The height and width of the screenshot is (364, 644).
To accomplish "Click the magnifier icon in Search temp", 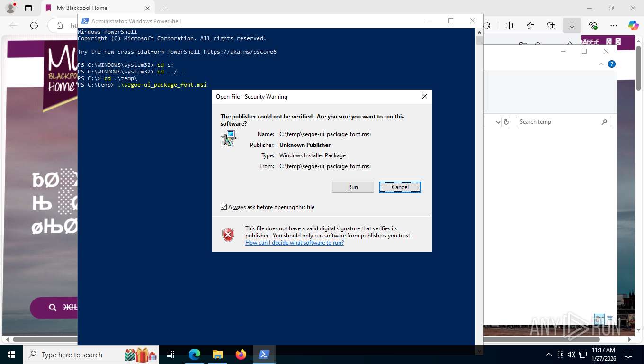I will click(604, 122).
